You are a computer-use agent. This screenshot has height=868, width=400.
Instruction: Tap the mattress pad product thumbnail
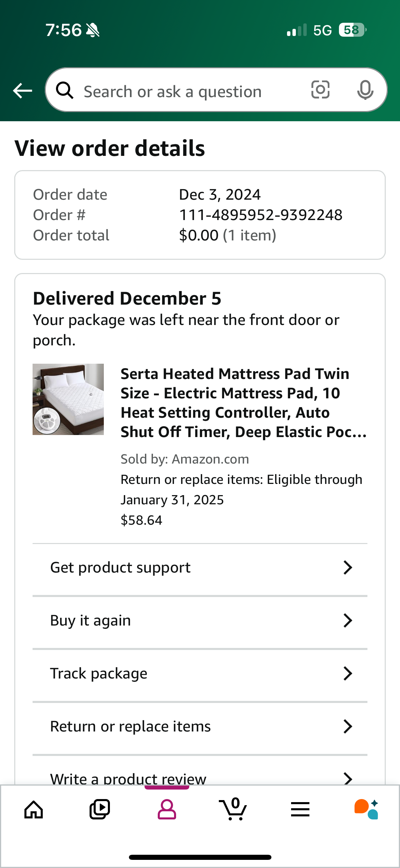click(68, 399)
